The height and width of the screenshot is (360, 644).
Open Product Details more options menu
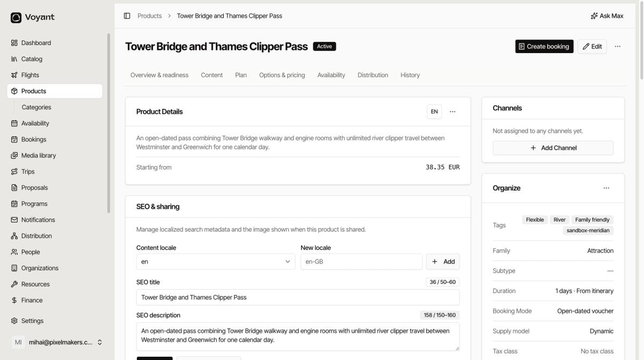(x=452, y=112)
